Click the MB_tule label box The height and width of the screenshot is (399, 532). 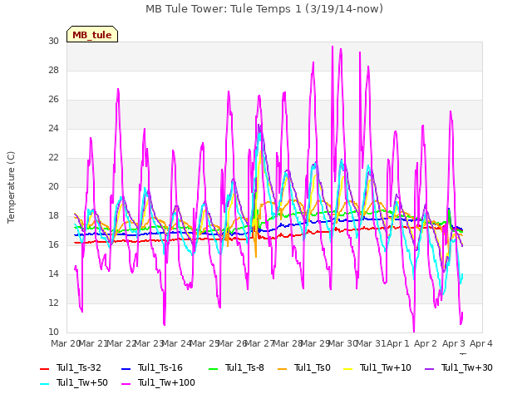(92, 34)
